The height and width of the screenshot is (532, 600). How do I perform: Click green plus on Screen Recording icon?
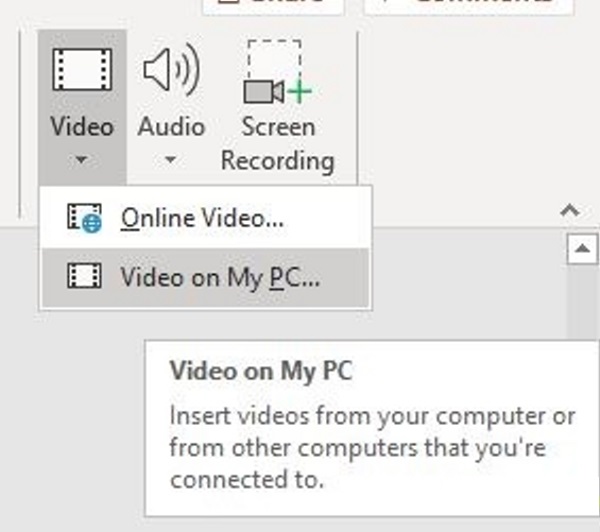click(x=300, y=91)
